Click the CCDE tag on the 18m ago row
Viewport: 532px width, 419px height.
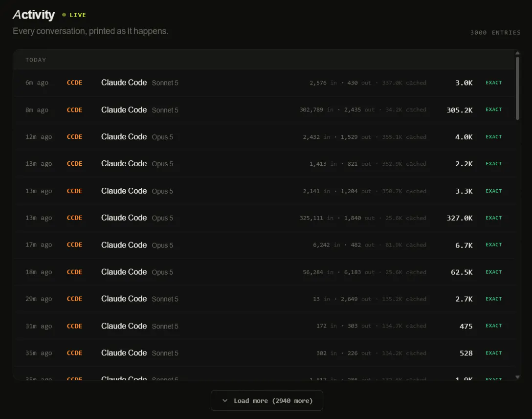tap(75, 272)
